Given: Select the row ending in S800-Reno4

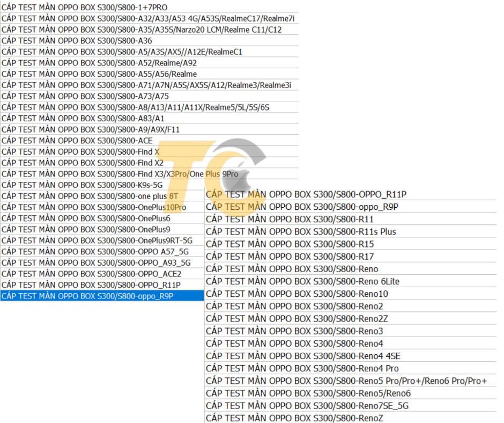Looking at the screenshot, I should coord(351,343).
